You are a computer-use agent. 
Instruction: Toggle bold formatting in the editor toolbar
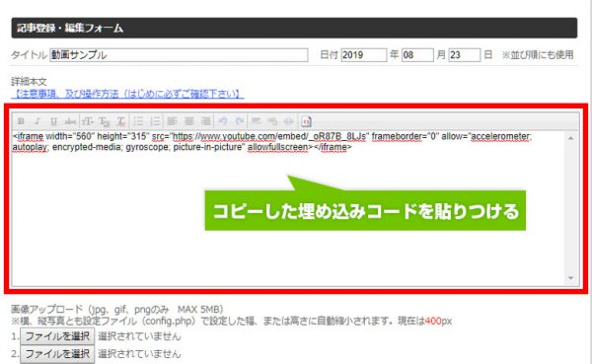(x=21, y=121)
